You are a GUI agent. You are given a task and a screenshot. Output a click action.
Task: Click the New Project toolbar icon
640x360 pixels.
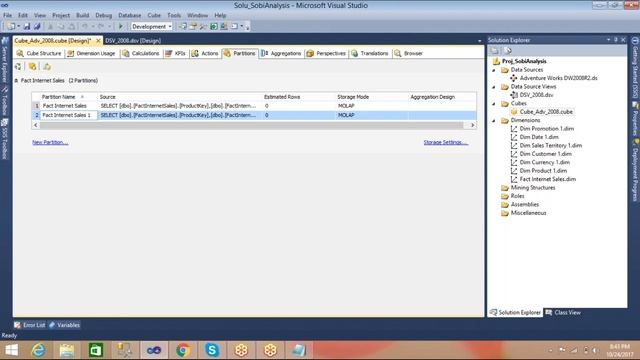11,27
